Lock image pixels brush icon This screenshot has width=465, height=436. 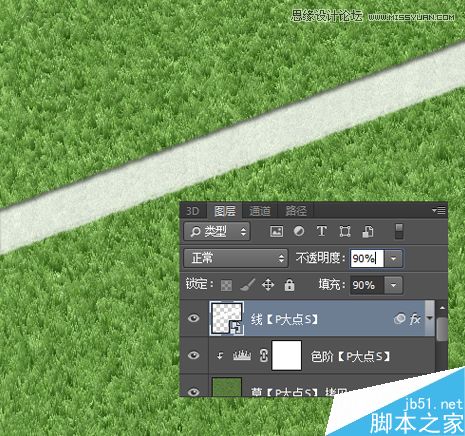point(247,285)
